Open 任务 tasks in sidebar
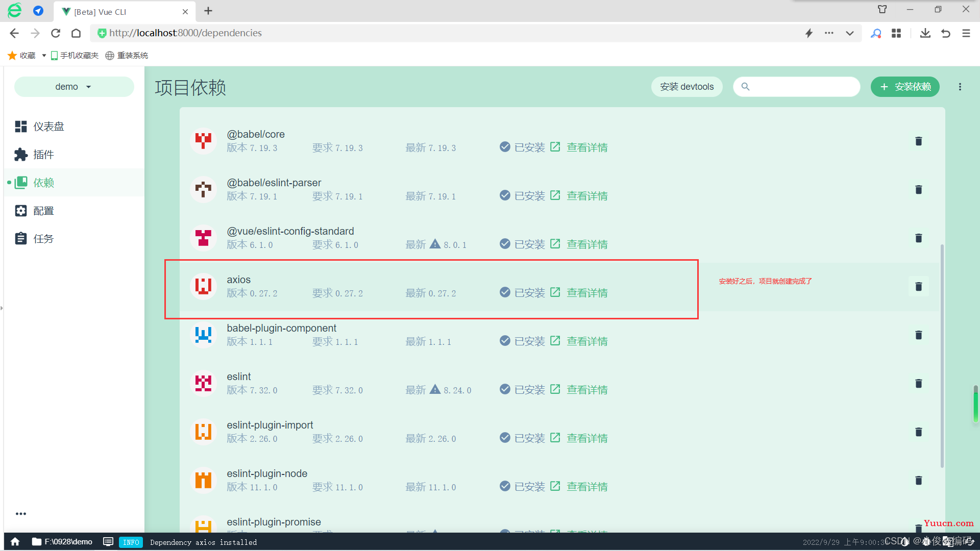The image size is (980, 551). pos(74,239)
